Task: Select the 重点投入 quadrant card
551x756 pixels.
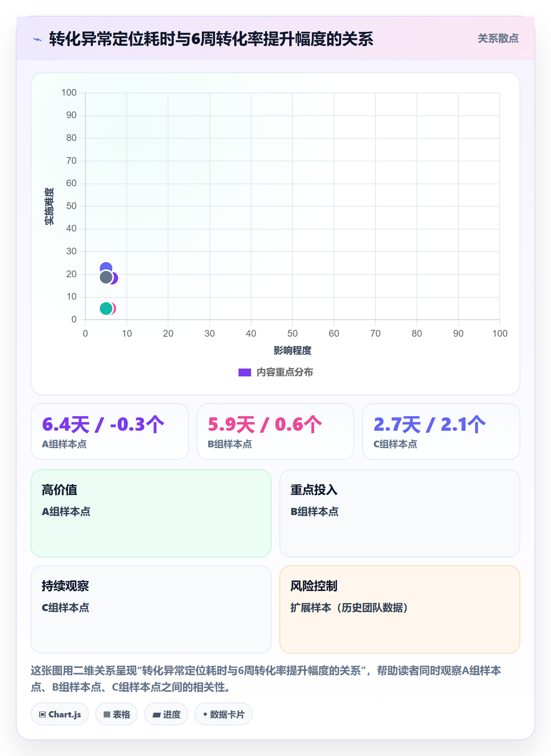Action: (x=400, y=513)
